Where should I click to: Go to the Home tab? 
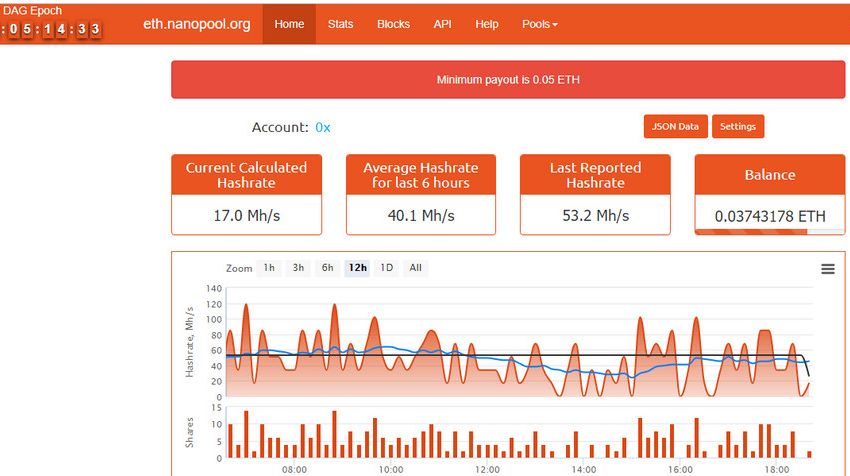click(x=289, y=23)
